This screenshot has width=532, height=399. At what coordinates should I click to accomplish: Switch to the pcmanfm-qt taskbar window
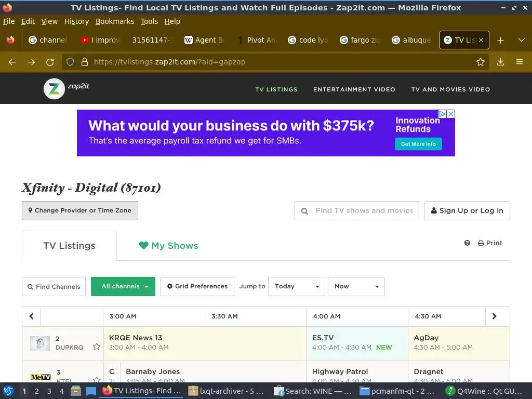click(x=397, y=391)
